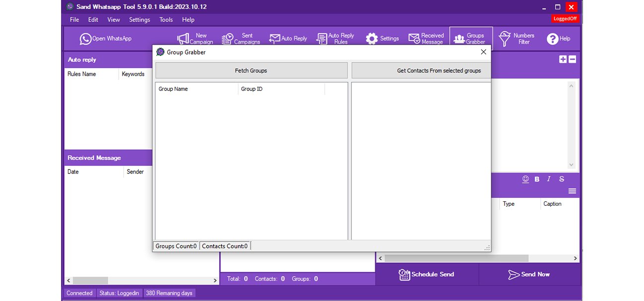Click the Auto reply panel header
644x301 pixels.
(x=108, y=60)
